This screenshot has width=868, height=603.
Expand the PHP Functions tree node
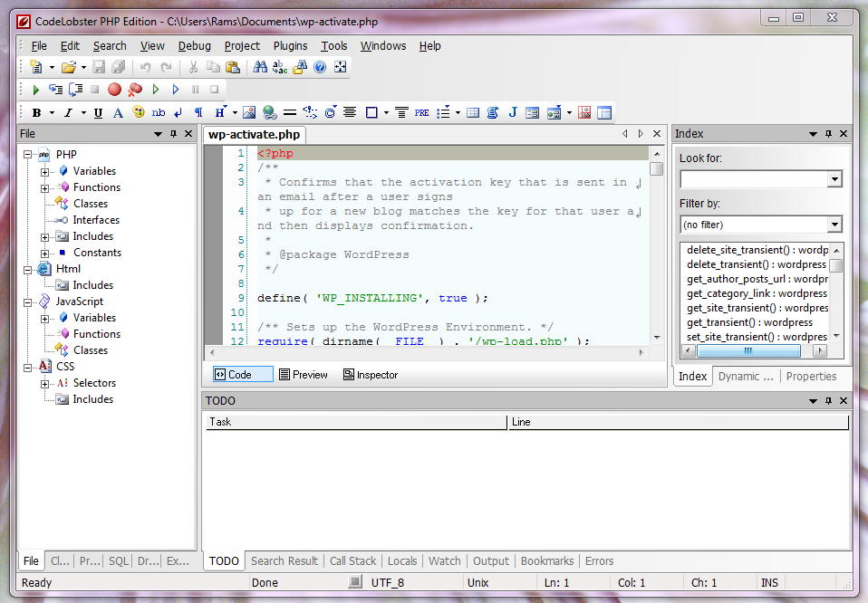(44, 187)
